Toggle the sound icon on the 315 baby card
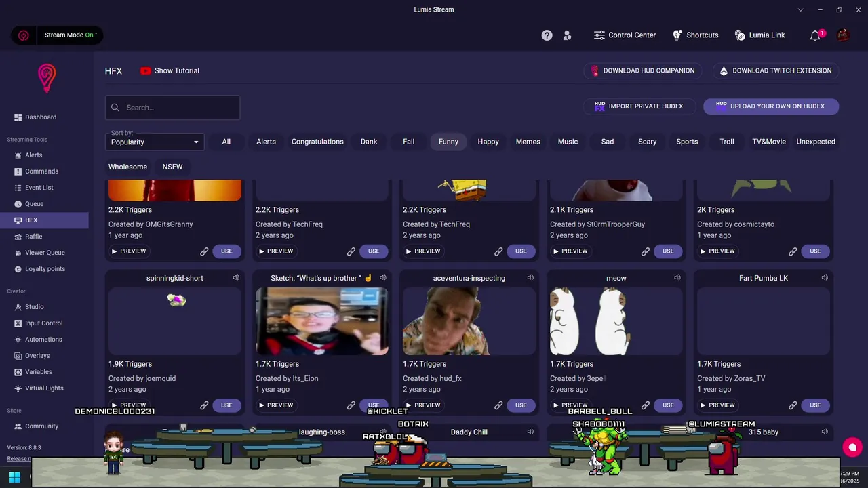This screenshot has width=868, height=488. (x=825, y=432)
